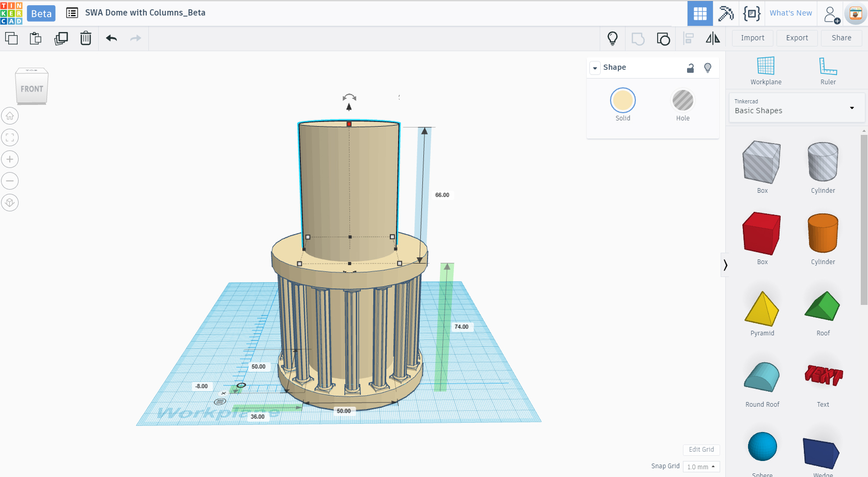Viewport: 868px width, 477px height.
Task: Click the design title SWA Dome with Columns_Beta
Action: pos(145,13)
